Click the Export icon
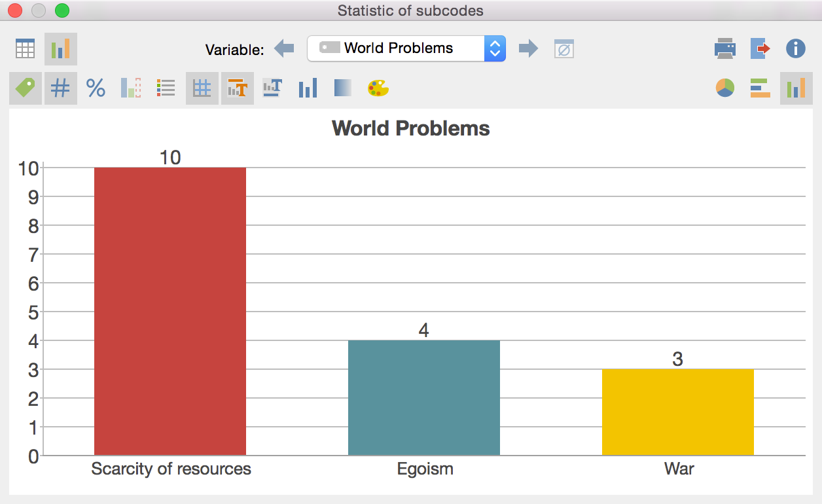 [760, 49]
